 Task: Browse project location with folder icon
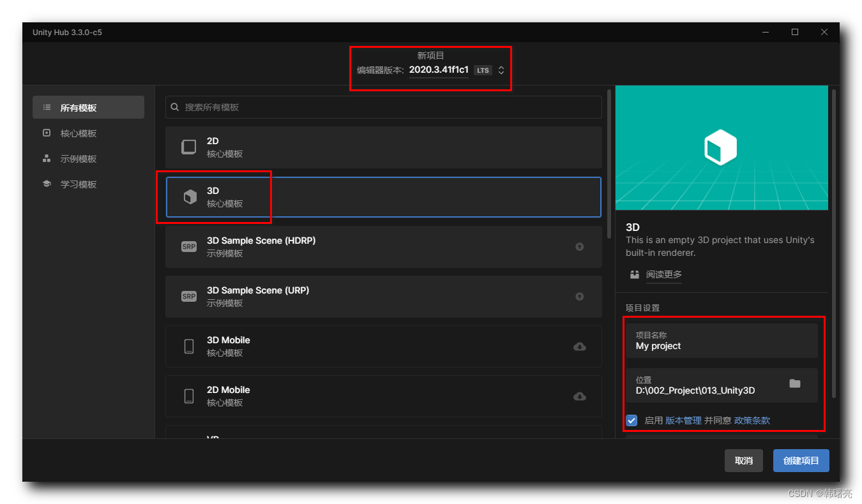point(794,383)
